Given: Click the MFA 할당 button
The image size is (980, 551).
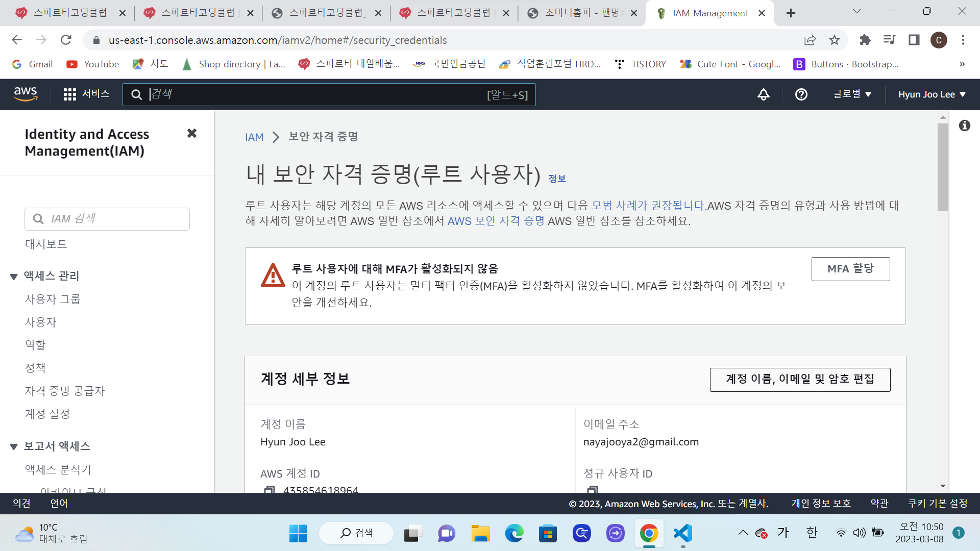Looking at the screenshot, I should click(850, 269).
